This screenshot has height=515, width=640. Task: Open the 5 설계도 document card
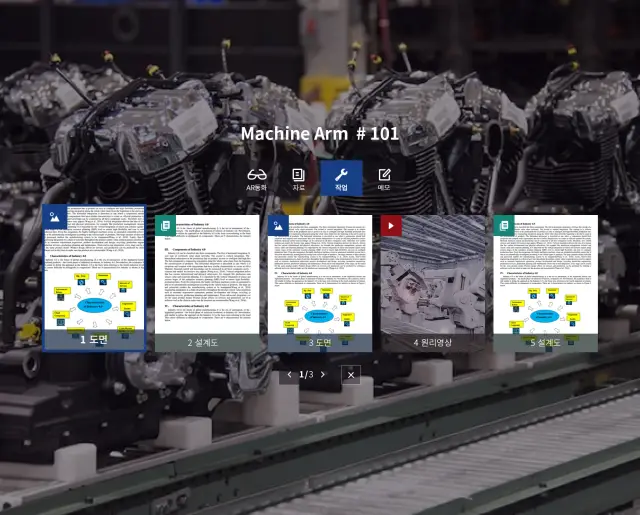tap(546, 283)
